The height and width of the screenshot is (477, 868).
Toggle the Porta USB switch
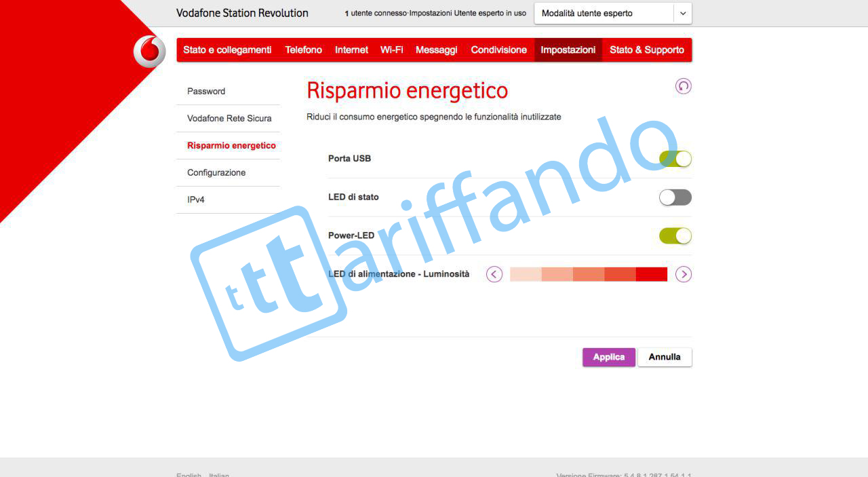point(675,159)
